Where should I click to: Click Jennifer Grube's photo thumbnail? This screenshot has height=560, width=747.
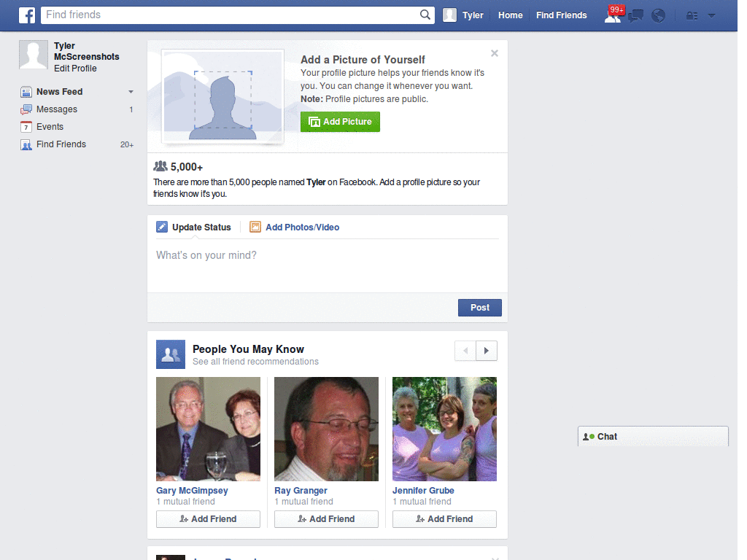coord(444,429)
